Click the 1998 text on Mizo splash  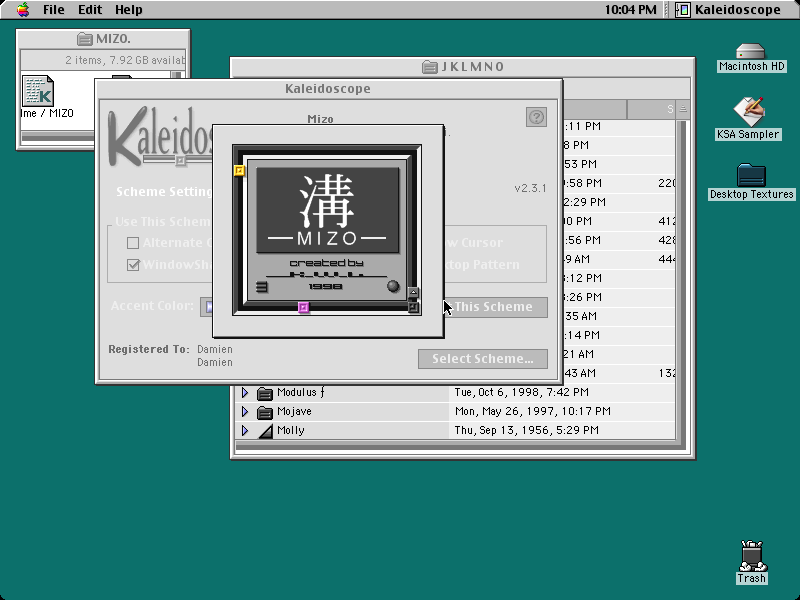click(x=326, y=286)
